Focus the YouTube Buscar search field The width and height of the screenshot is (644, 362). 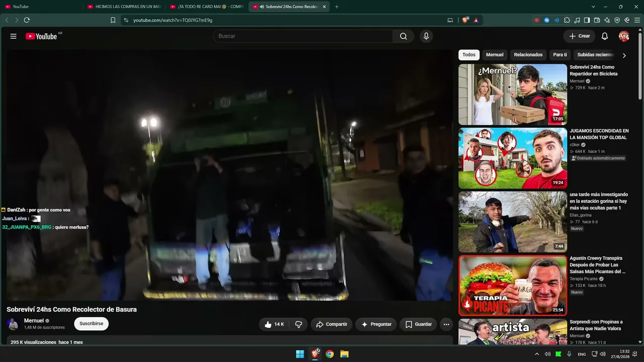point(303,36)
